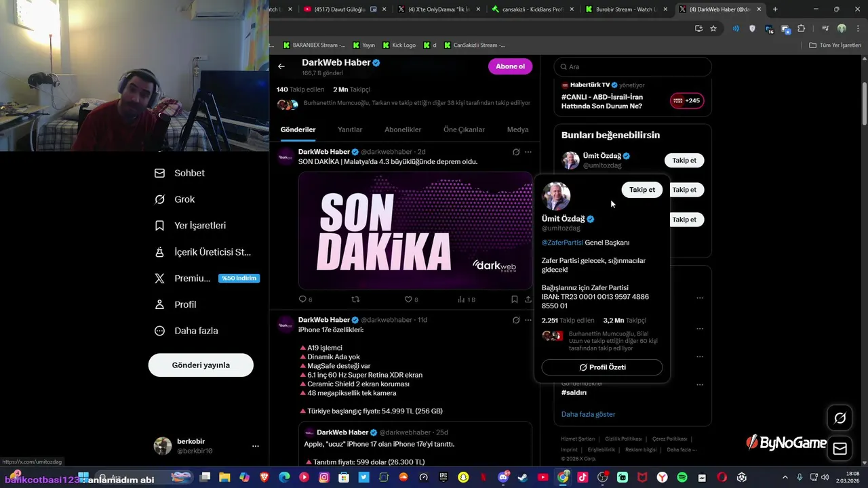Open the 3,2 Mn Takipçi count in hover card
Screen dimensions: 868x488
pos(625,321)
